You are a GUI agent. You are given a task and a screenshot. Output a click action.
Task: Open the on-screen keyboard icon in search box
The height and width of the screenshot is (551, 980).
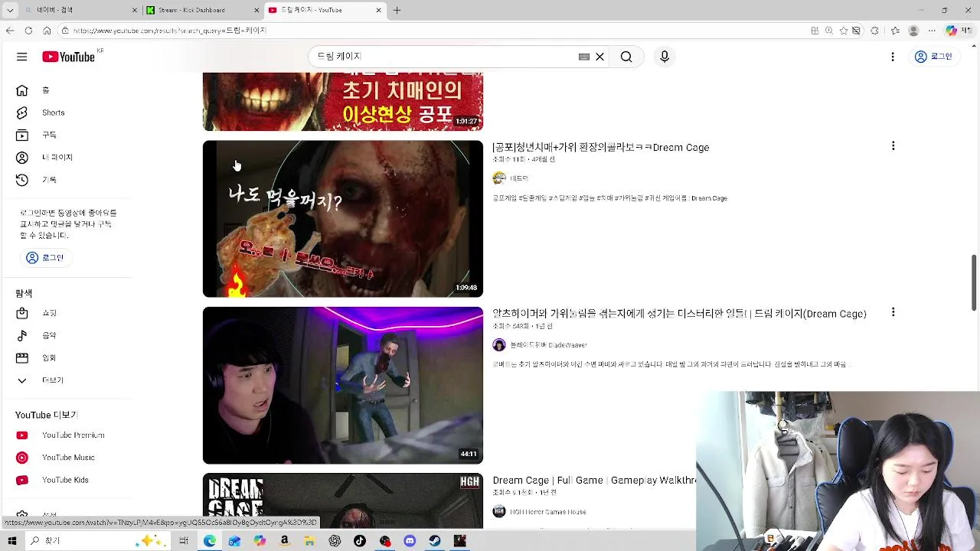584,57
